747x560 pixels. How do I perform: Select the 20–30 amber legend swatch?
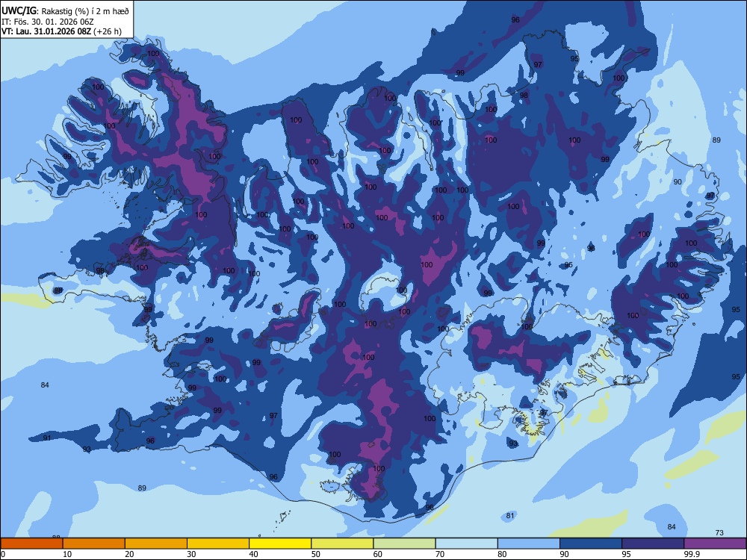tap(156, 544)
